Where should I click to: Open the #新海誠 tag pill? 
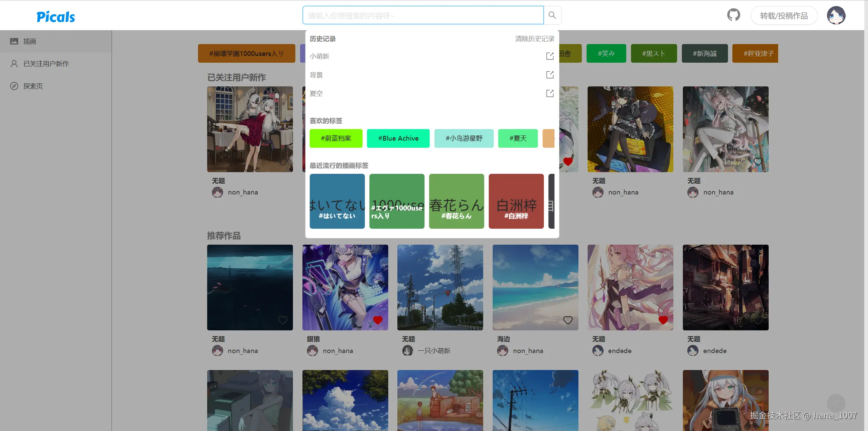click(705, 53)
